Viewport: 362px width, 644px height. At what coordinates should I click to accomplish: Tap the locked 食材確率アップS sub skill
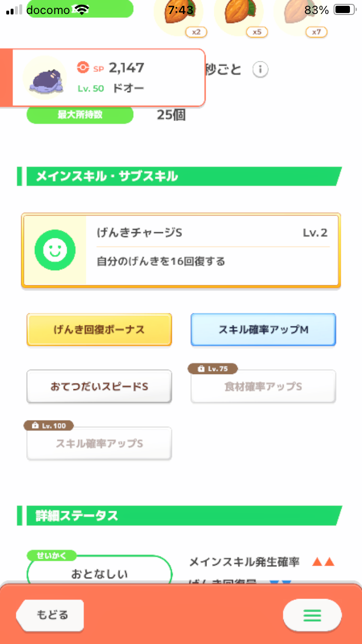coord(263,387)
